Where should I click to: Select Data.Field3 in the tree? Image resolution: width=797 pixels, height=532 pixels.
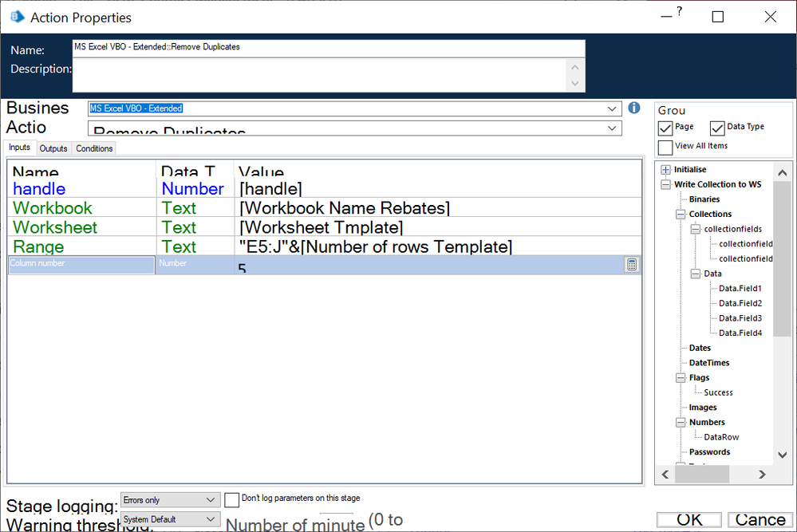[x=740, y=318]
